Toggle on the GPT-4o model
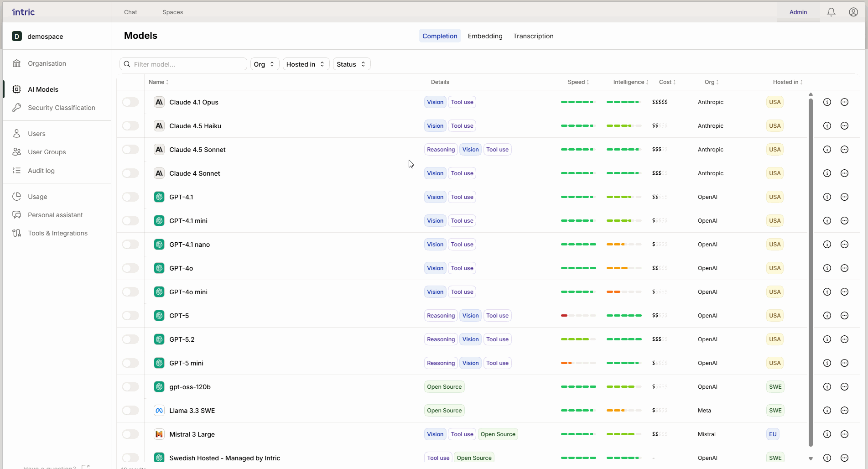This screenshot has height=469, width=868. (130, 268)
